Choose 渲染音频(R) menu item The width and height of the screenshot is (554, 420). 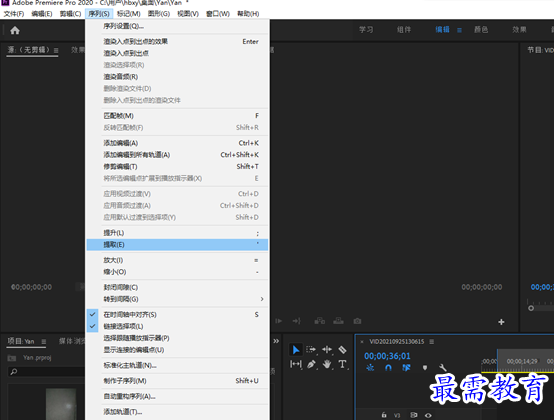[x=177, y=77]
